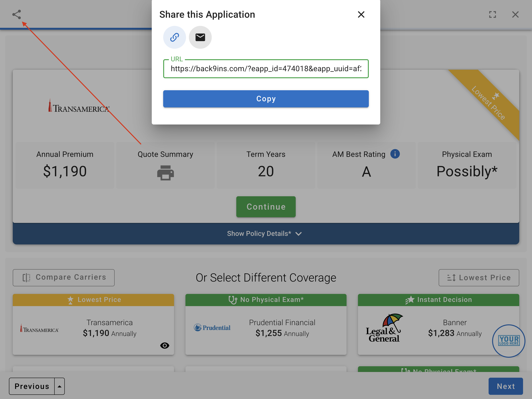Close the Share this Application dialog

(361, 14)
